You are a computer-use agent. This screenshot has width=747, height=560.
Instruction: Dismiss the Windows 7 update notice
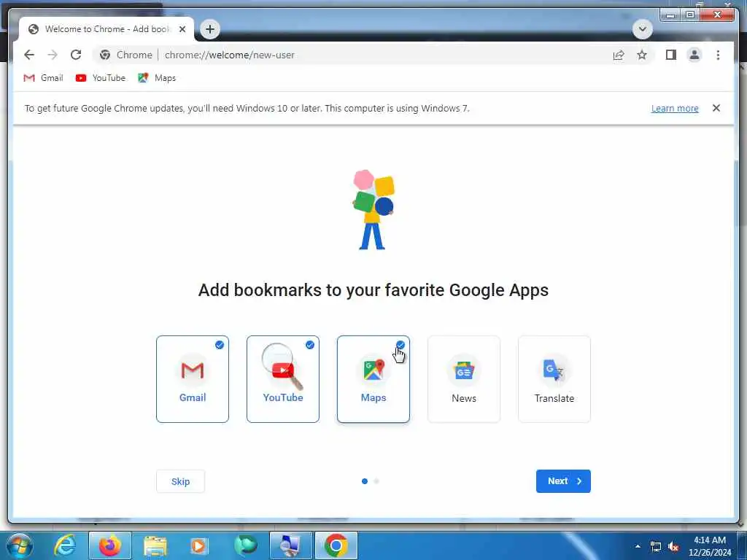(716, 108)
